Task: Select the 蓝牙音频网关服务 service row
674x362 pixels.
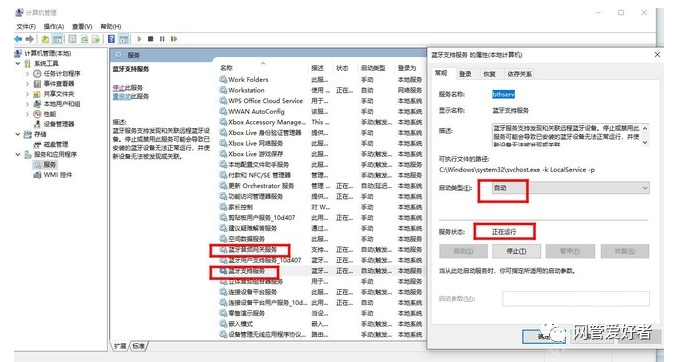Action: pos(320,250)
